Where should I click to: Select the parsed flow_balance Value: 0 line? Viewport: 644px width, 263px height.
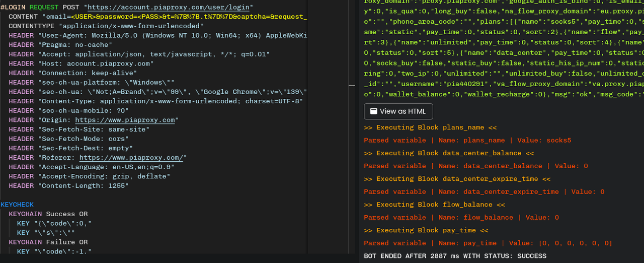[461, 217]
